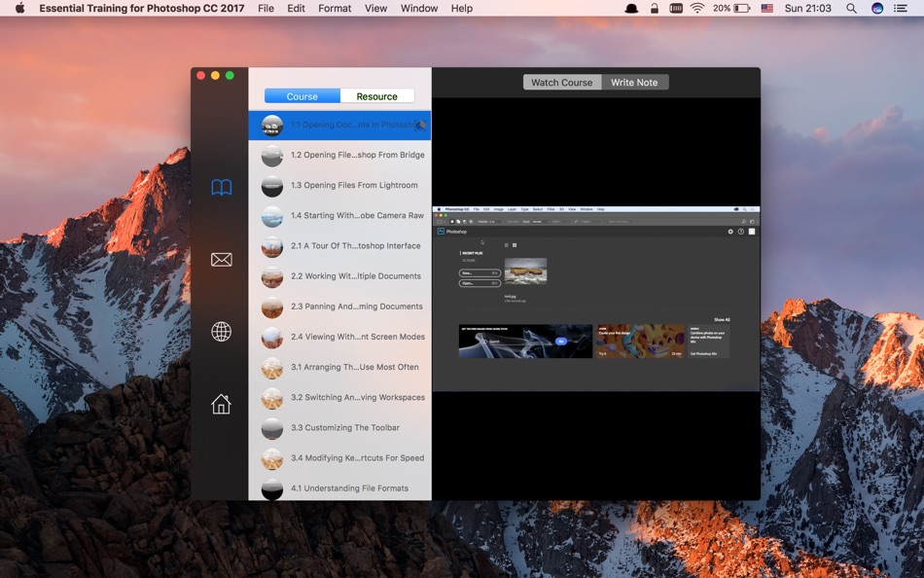Click thumbnail icon for lesson 3.3
The width and height of the screenshot is (924, 578).
271,428
